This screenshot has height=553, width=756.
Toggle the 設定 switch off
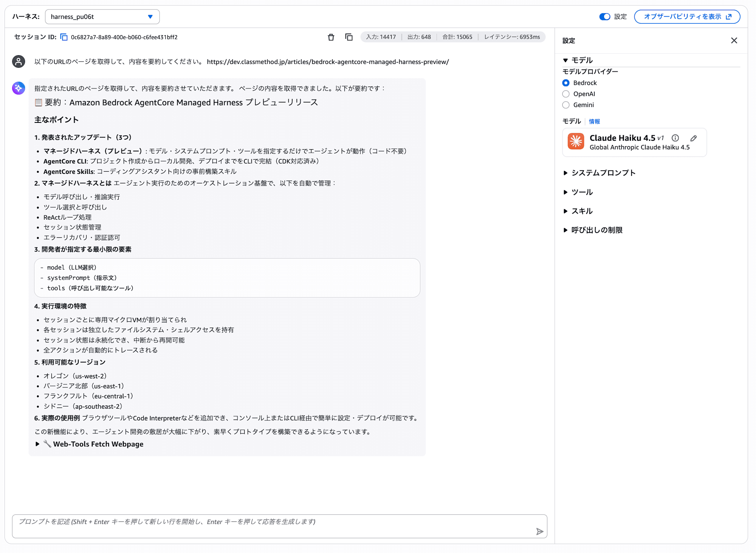604,17
